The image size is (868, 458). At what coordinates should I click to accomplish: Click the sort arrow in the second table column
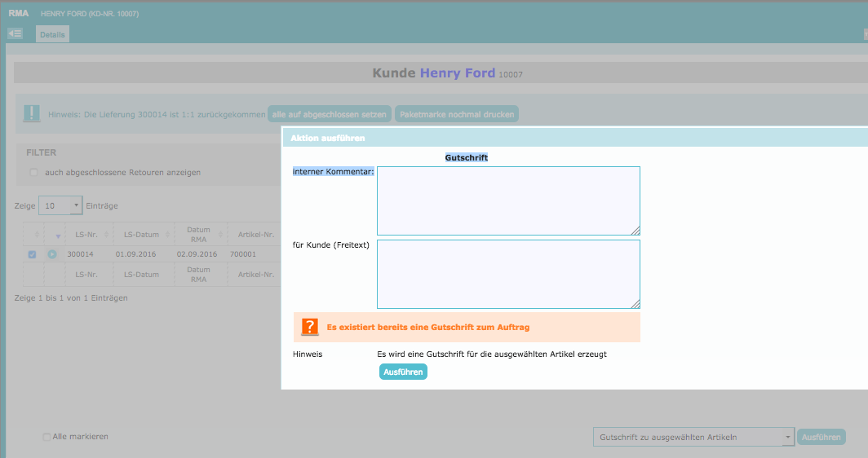pos(52,235)
